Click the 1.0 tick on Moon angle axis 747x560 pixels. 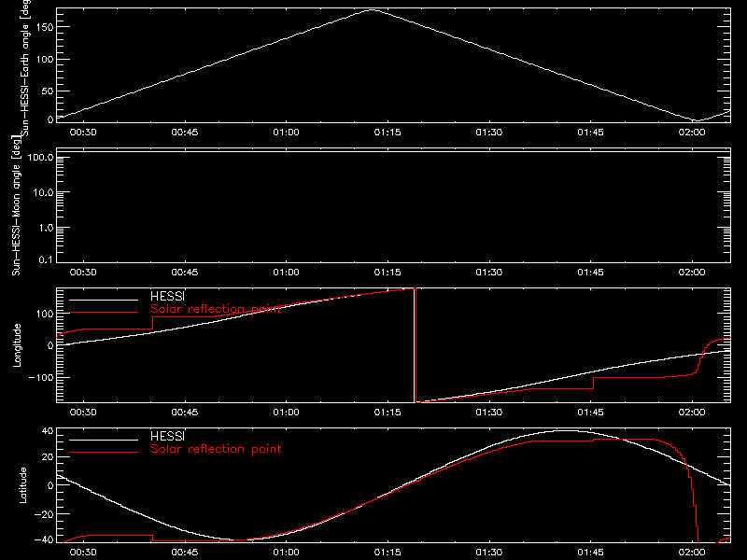(46, 228)
